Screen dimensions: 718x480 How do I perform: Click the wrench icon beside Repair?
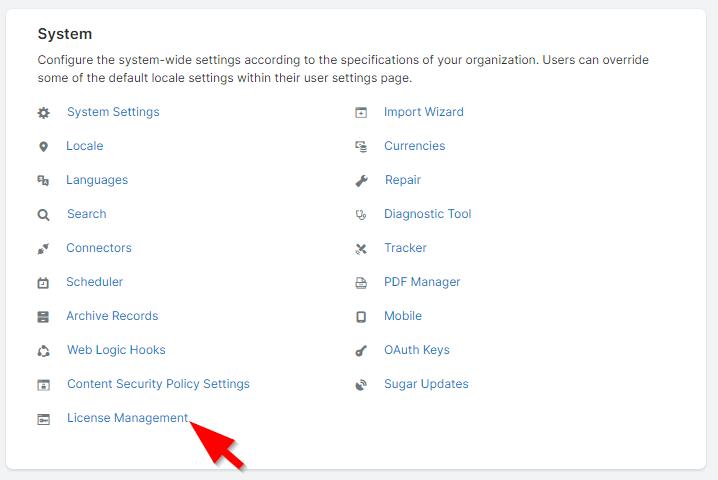tap(362, 181)
